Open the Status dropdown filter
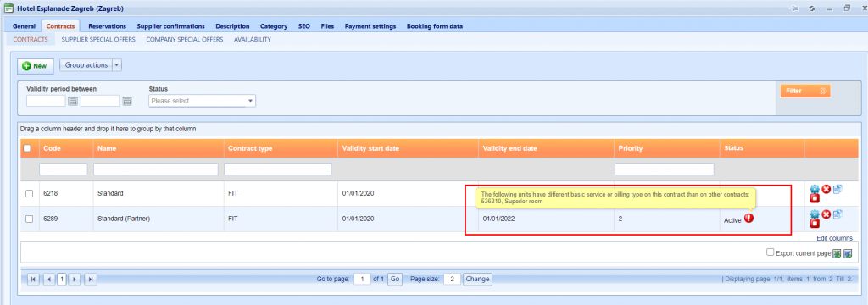The image size is (868, 305). coord(202,101)
